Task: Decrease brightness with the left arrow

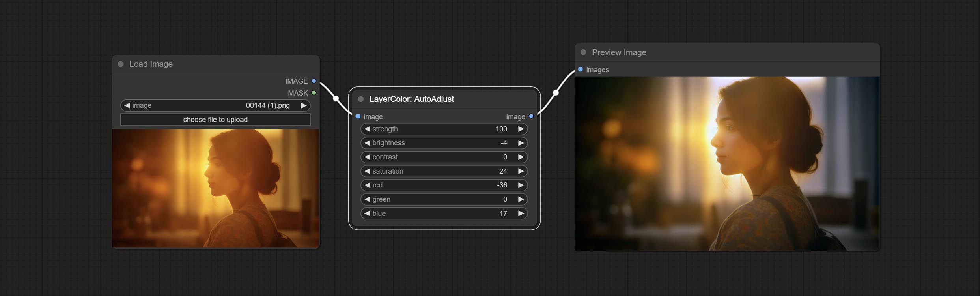Action: pos(367,143)
